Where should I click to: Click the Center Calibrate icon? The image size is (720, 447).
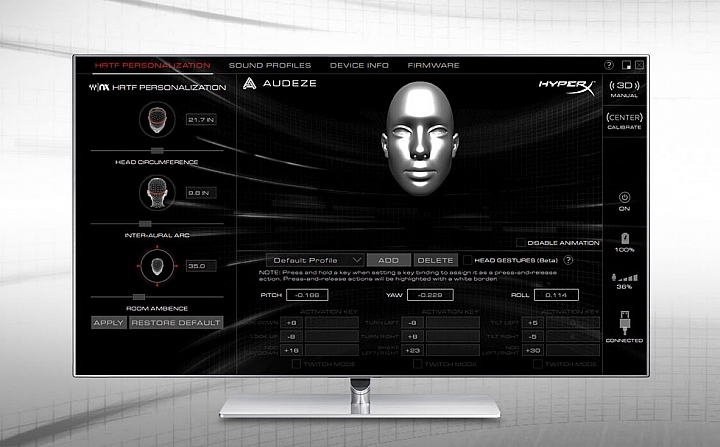click(624, 121)
